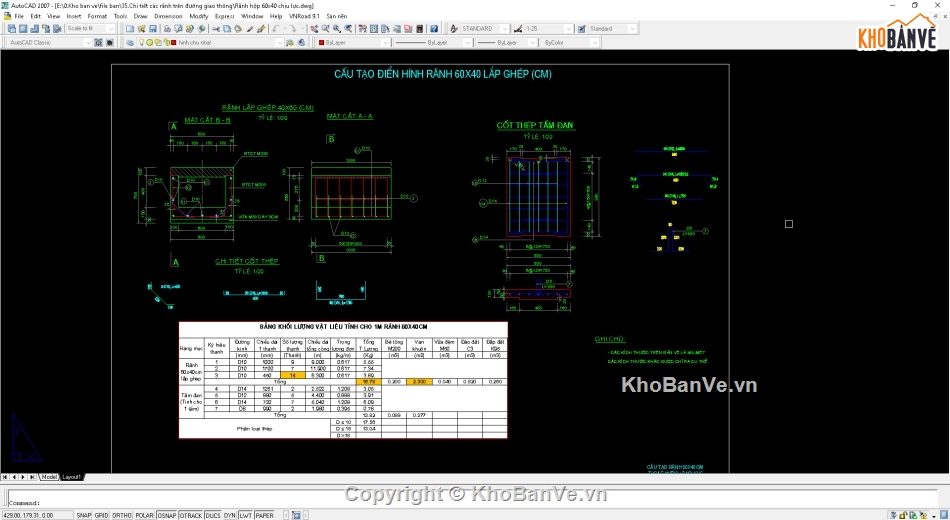Click the Zoom Previous icon
The width and height of the screenshot is (950, 520).
point(348,28)
